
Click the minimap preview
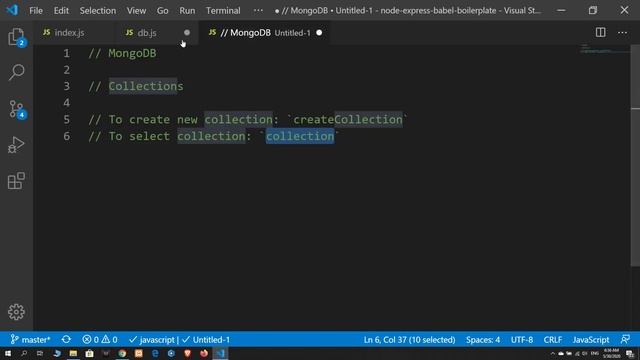[x=605, y=49]
